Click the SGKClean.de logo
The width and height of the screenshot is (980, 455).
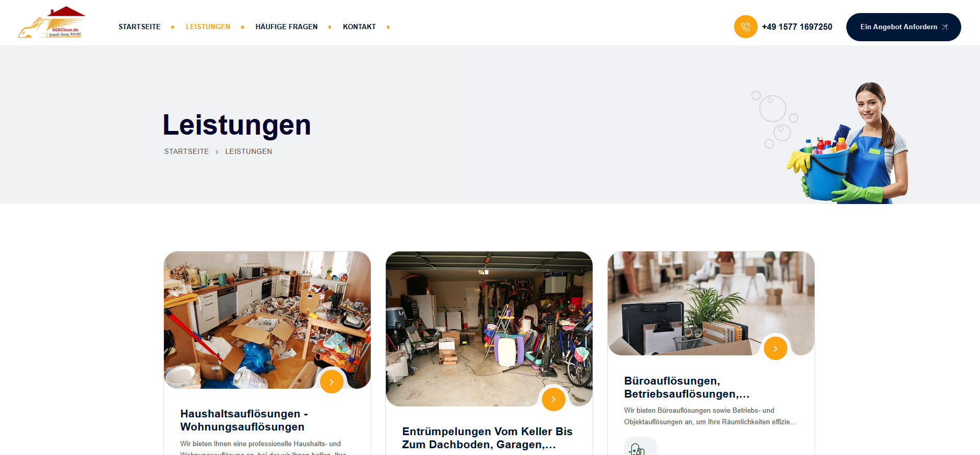[x=51, y=22]
